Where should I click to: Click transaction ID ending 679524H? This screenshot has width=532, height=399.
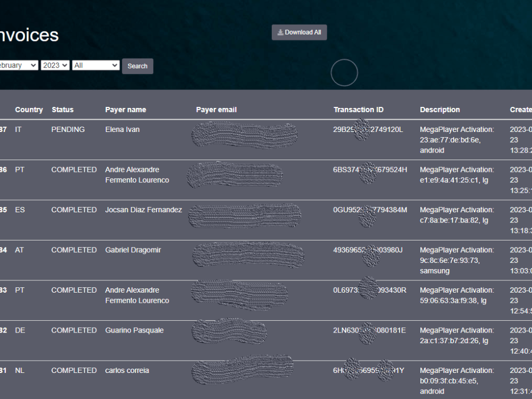[370, 170]
